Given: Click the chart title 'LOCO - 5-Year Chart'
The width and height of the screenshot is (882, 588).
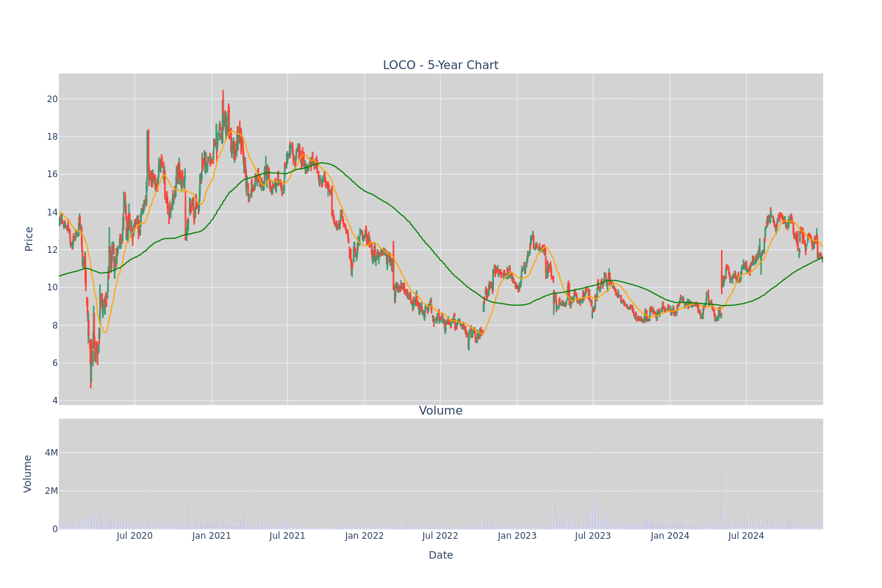Looking at the screenshot, I should coord(440,65).
